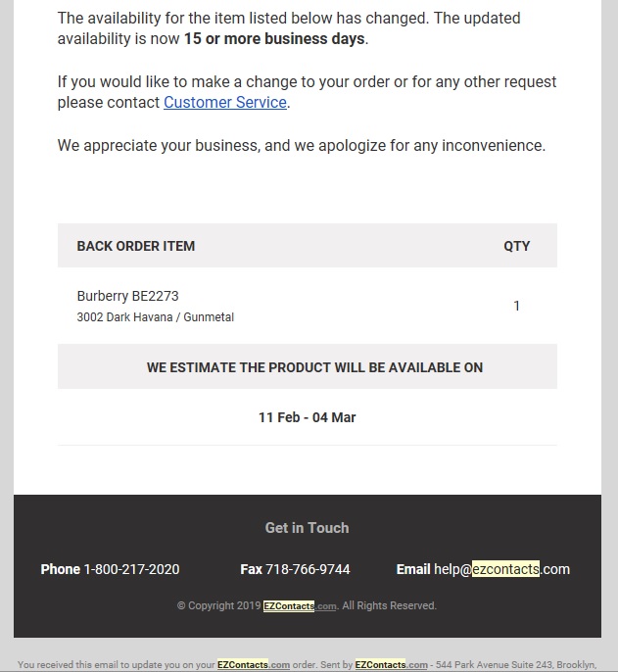
Task: Click 'All Rights Reserved' footer text
Action: [x=390, y=606]
